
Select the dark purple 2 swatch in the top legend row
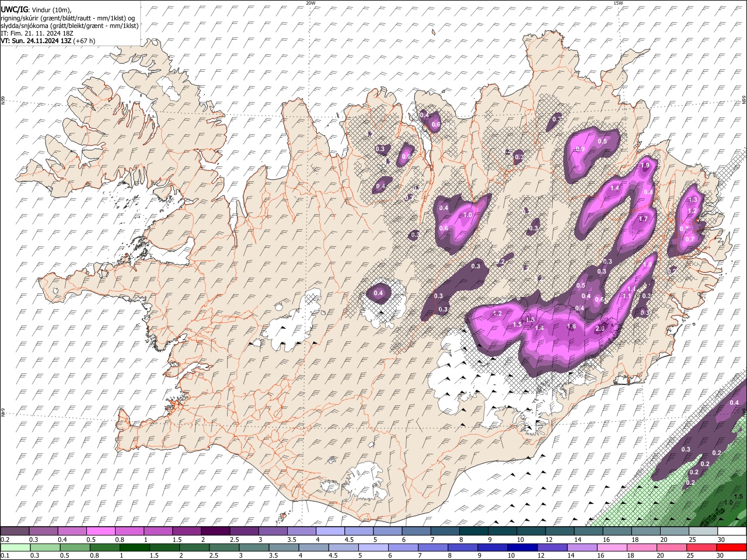coord(215,531)
